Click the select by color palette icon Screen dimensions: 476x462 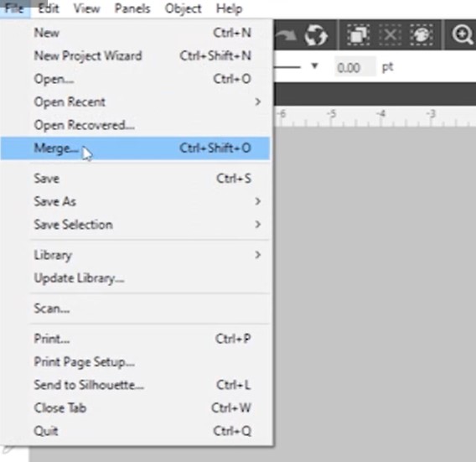coord(422,35)
